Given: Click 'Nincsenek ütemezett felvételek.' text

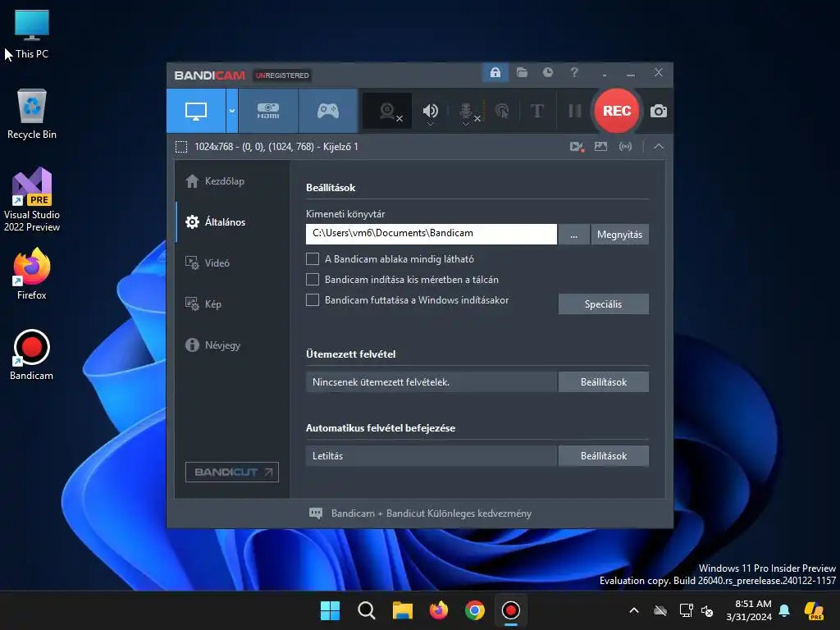Looking at the screenshot, I should tap(381, 382).
